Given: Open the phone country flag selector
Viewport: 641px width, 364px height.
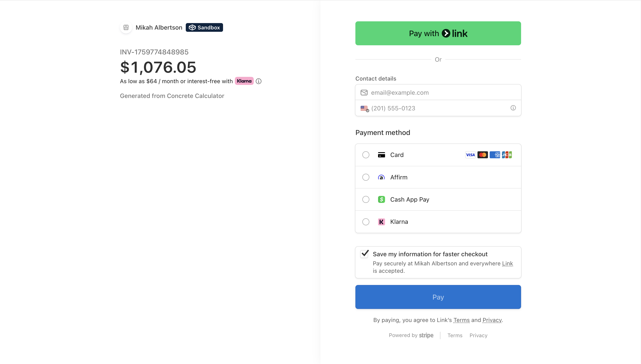Looking at the screenshot, I should coord(365,108).
